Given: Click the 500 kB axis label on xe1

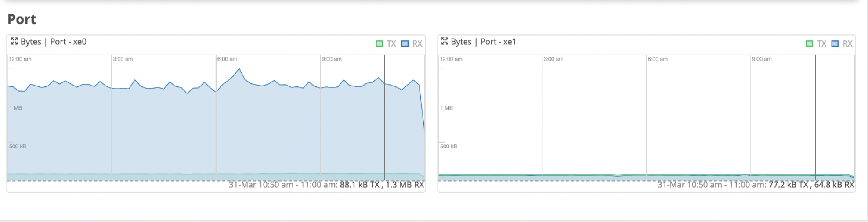Looking at the screenshot, I should 448,147.
